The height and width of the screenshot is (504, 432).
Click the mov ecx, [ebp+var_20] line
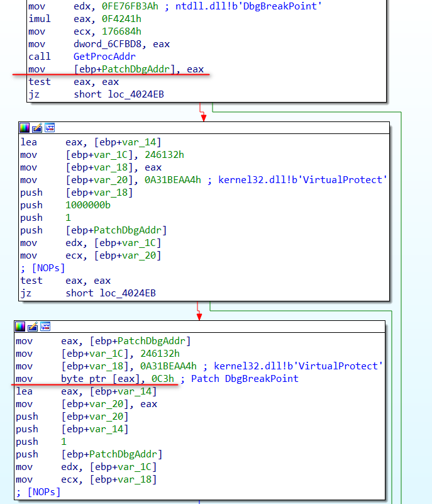click(91, 255)
